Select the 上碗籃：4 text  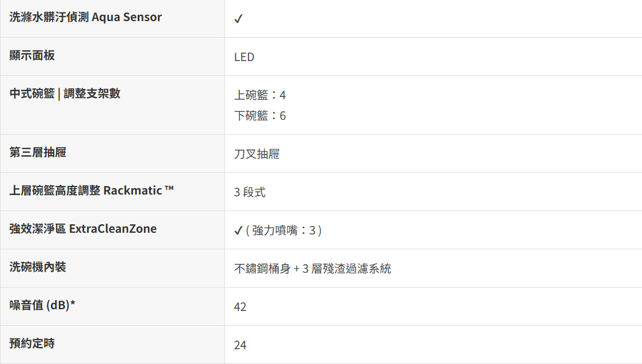[260, 95]
